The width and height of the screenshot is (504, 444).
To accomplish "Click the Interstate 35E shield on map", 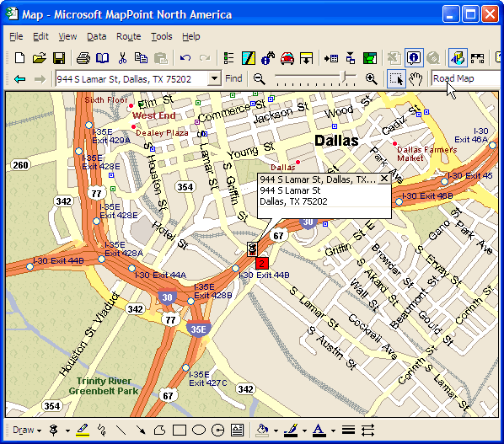I will click(x=199, y=329).
